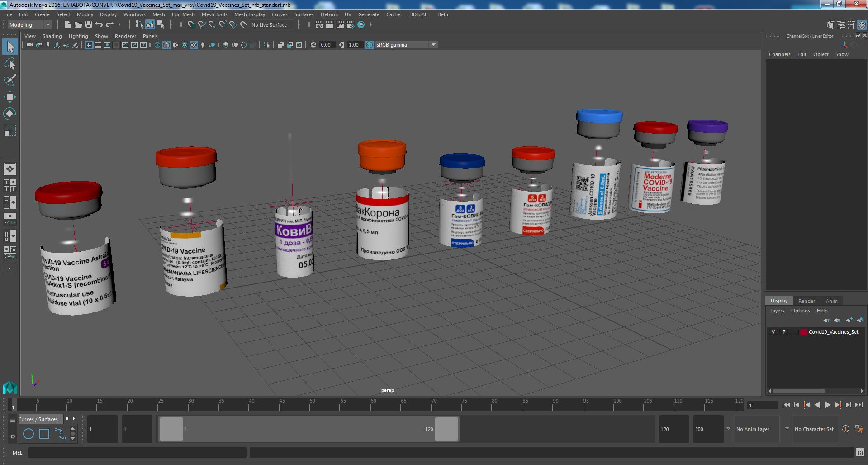Switch to select by object type
Image resolution: width=868 pixels, height=465 pixels.
coord(150,25)
